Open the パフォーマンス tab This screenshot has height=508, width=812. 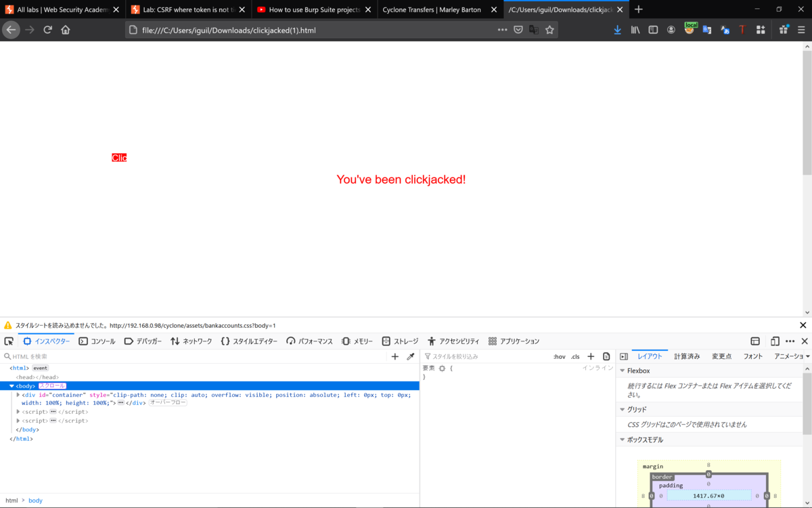pyautogui.click(x=309, y=341)
